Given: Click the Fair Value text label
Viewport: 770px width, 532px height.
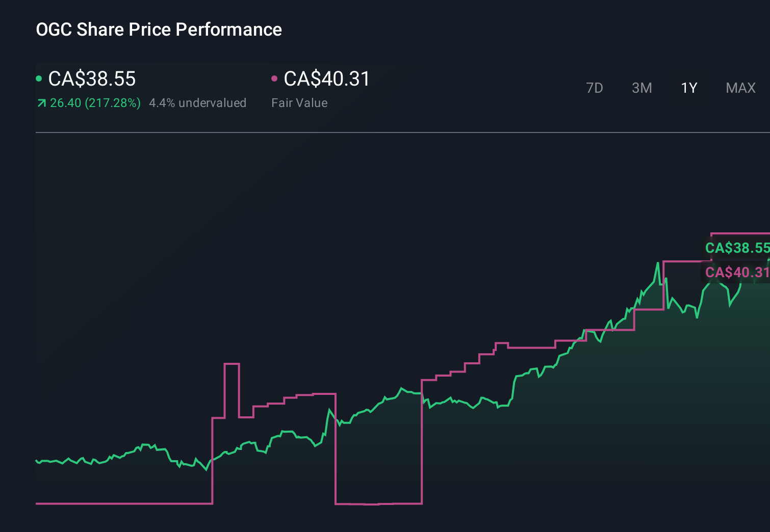Looking at the screenshot, I should coord(300,103).
